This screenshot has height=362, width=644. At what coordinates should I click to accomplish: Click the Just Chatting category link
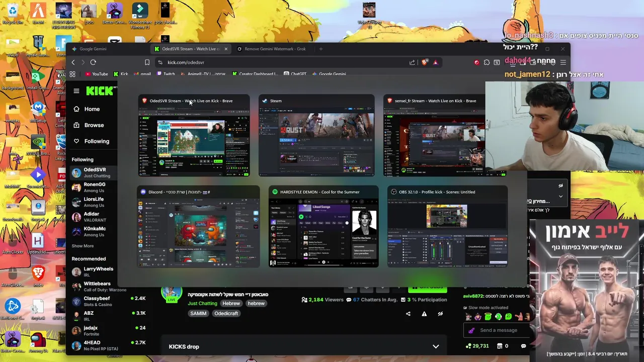pyautogui.click(x=202, y=303)
